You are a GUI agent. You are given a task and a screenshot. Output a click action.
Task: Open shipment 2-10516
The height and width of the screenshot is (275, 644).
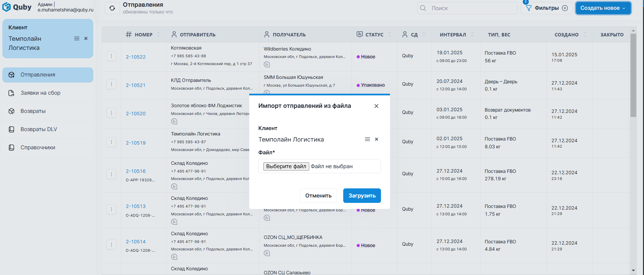tap(136, 171)
